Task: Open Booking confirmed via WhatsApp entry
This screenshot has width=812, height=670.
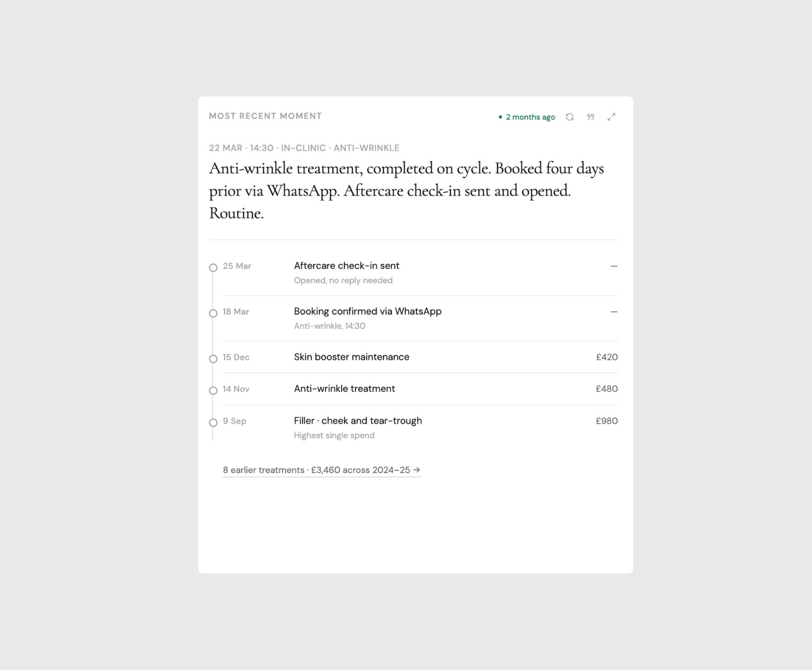Action: 367,311
